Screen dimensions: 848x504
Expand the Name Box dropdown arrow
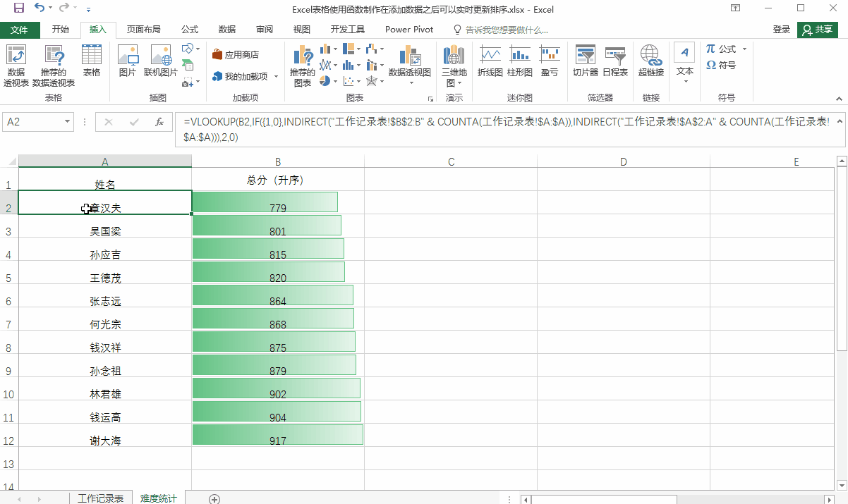pyautogui.click(x=68, y=121)
